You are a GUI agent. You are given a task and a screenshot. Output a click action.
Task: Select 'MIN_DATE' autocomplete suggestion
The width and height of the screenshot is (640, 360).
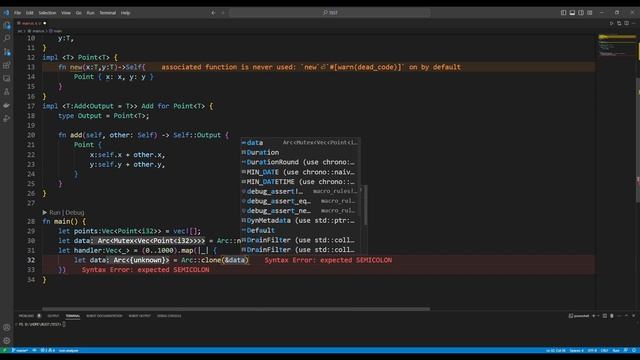click(x=300, y=172)
